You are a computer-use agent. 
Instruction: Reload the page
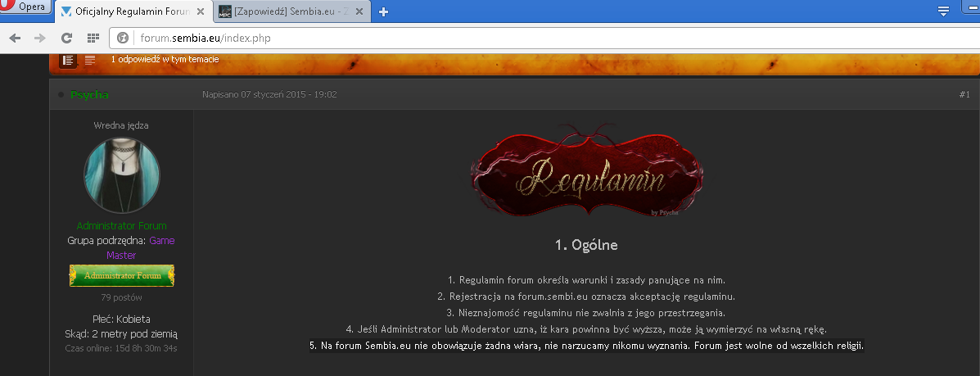pyautogui.click(x=66, y=39)
